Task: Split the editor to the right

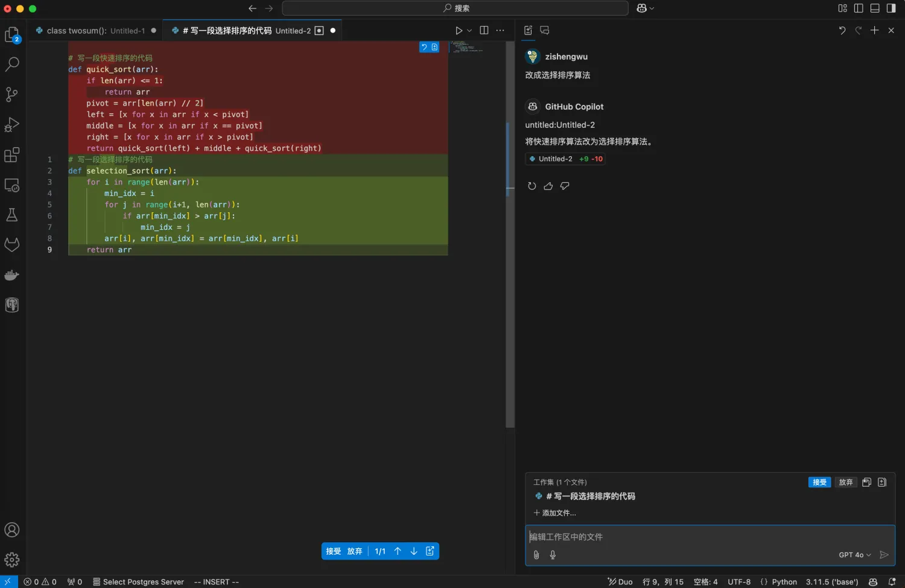Action: tap(484, 30)
